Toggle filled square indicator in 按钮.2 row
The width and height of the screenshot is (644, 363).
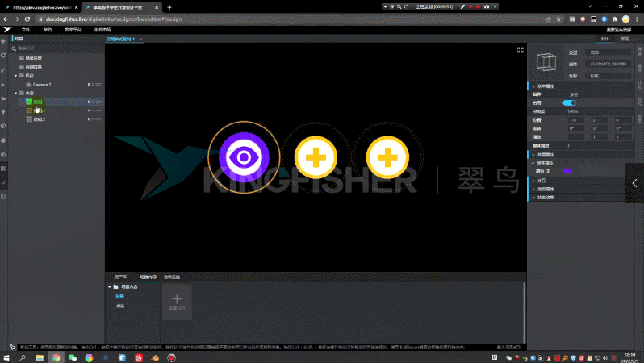89,119
